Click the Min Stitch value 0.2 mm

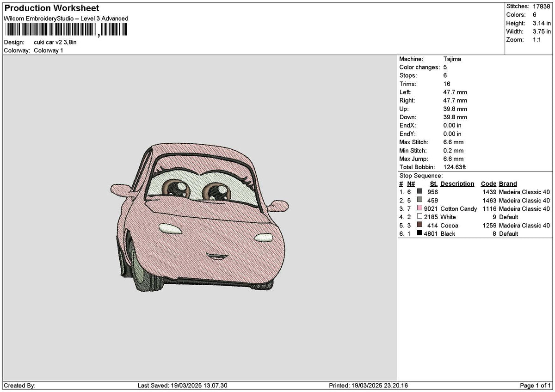(453, 150)
